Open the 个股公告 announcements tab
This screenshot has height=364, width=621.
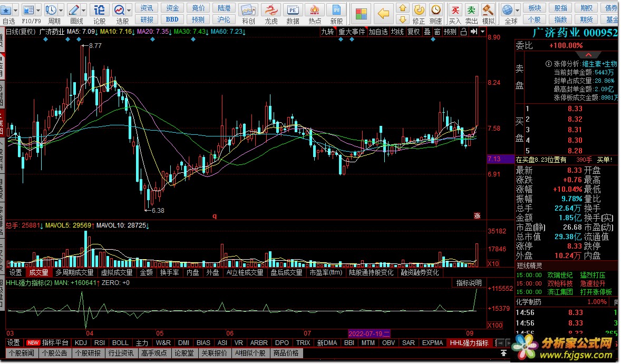coord(55,353)
